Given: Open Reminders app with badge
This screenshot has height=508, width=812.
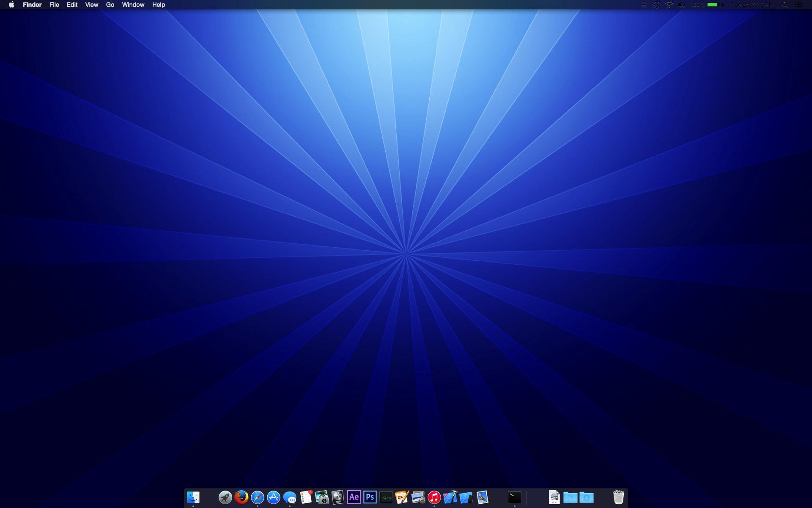Looking at the screenshot, I should click(306, 497).
